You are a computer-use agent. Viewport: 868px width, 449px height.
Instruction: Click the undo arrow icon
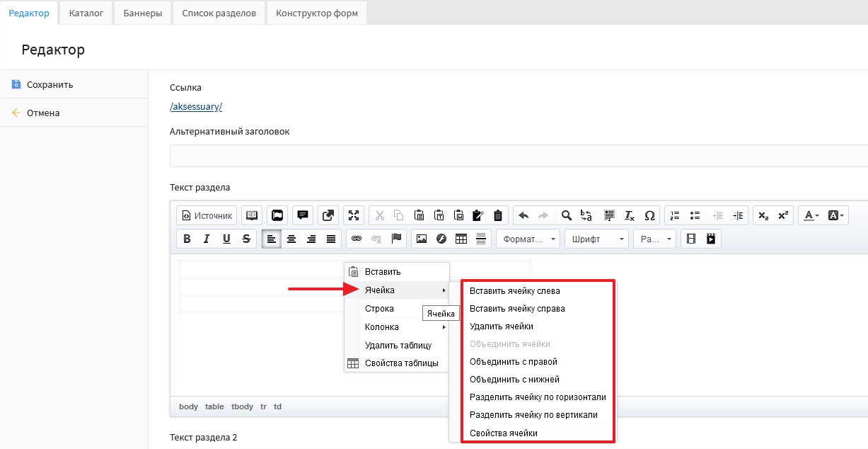point(523,215)
